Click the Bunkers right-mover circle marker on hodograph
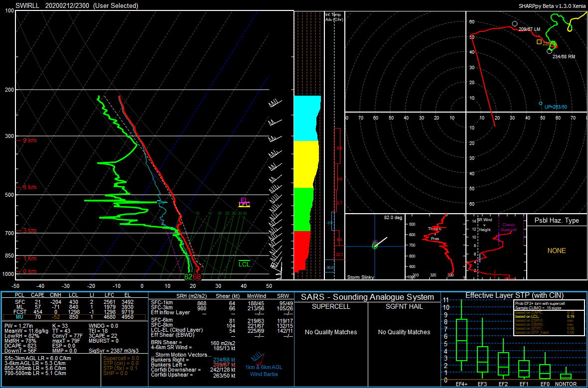 [549, 51]
